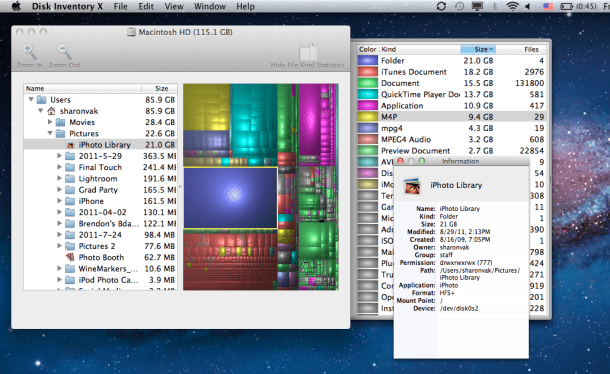
Task: Collapse the sharonvak disclosure triangle
Action: tap(40, 111)
